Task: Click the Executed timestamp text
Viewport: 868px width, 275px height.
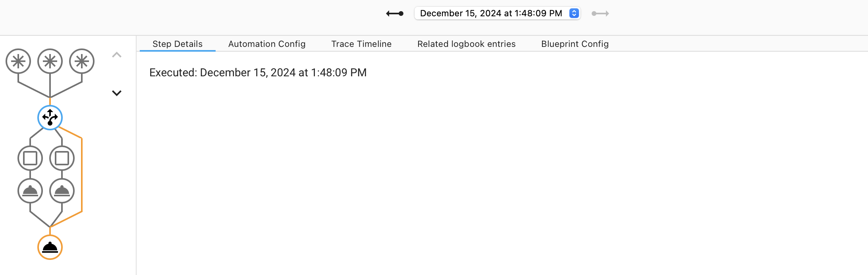Action: point(258,72)
